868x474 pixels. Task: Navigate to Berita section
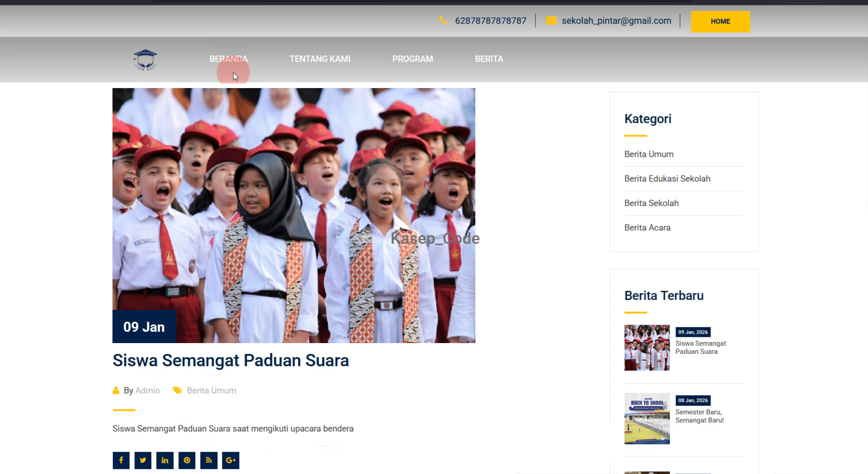[489, 59]
